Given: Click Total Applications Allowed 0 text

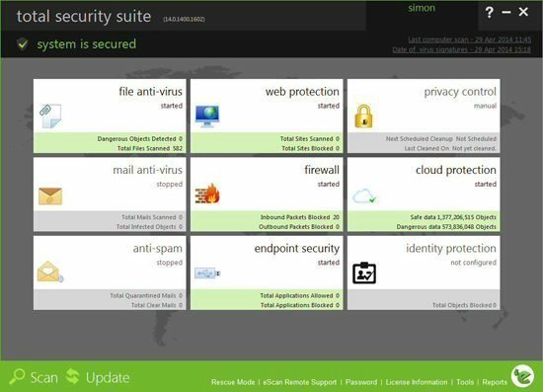Looking at the screenshot, I should (300, 296).
